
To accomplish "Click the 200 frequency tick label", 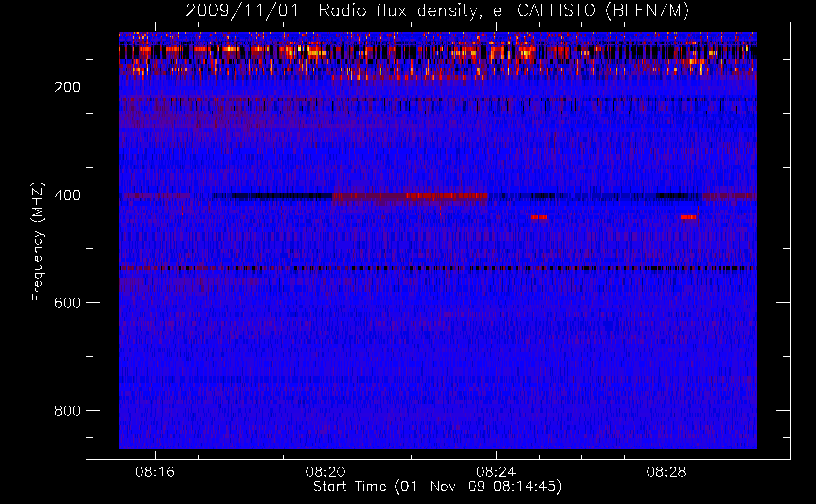I will [68, 87].
